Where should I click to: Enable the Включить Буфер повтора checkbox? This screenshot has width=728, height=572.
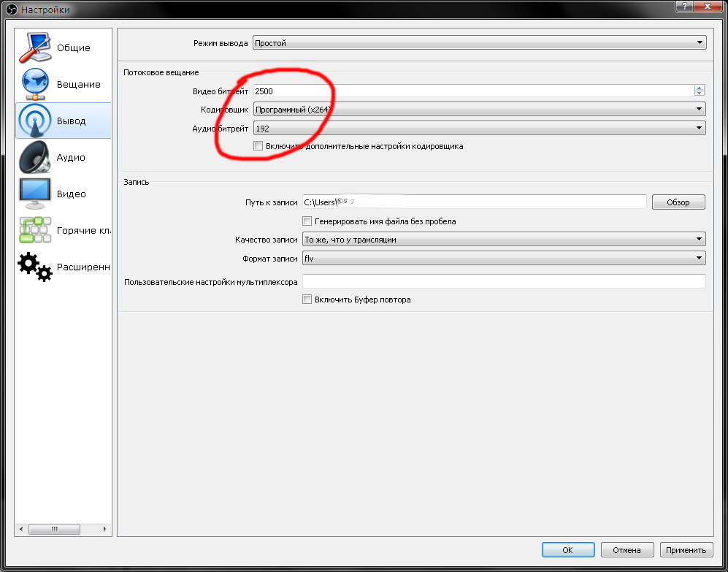[x=307, y=300]
